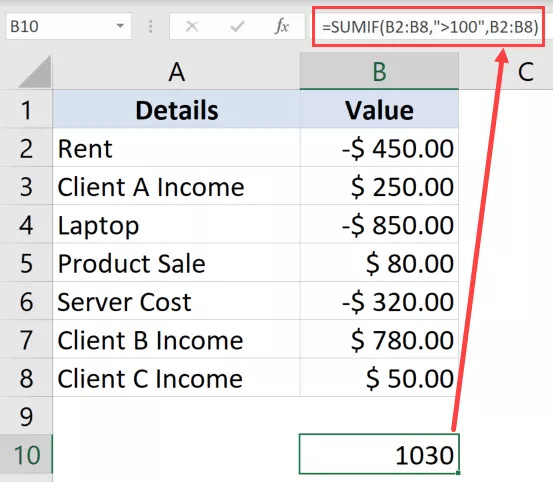The width and height of the screenshot is (553, 482).
Task: Click the -$ 850.00 value cell
Action: click(x=379, y=225)
